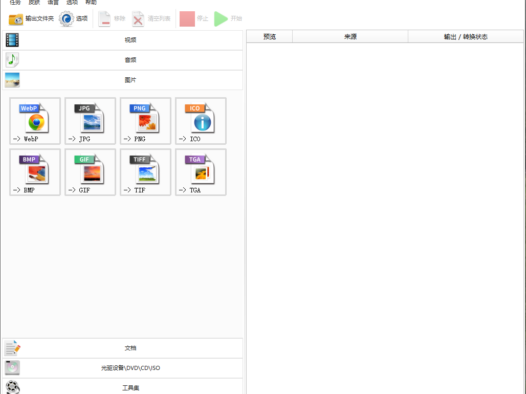The height and width of the screenshot is (394, 526).
Task: Collapse the Picture (图片) category
Action: click(122, 80)
